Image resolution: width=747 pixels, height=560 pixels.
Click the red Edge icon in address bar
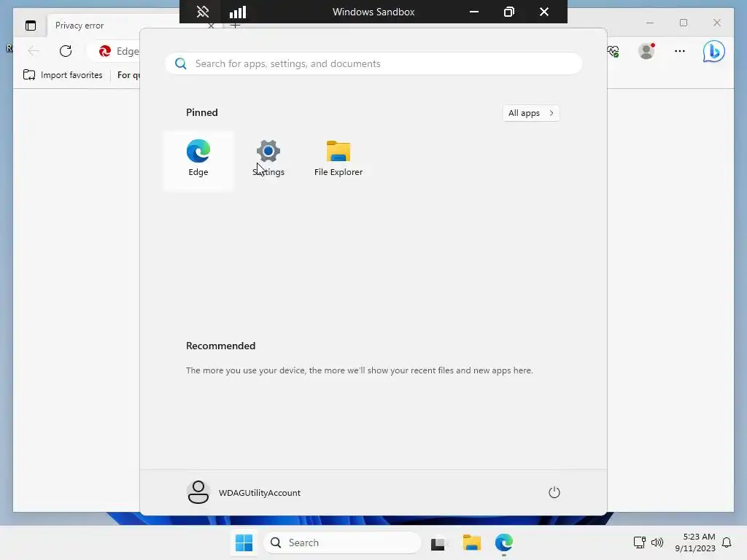[x=105, y=51]
